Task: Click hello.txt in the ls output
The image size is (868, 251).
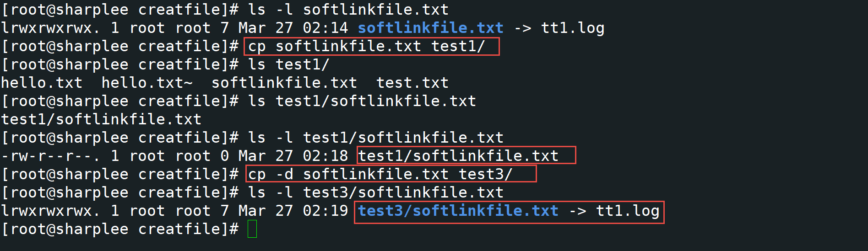Action: (42, 83)
